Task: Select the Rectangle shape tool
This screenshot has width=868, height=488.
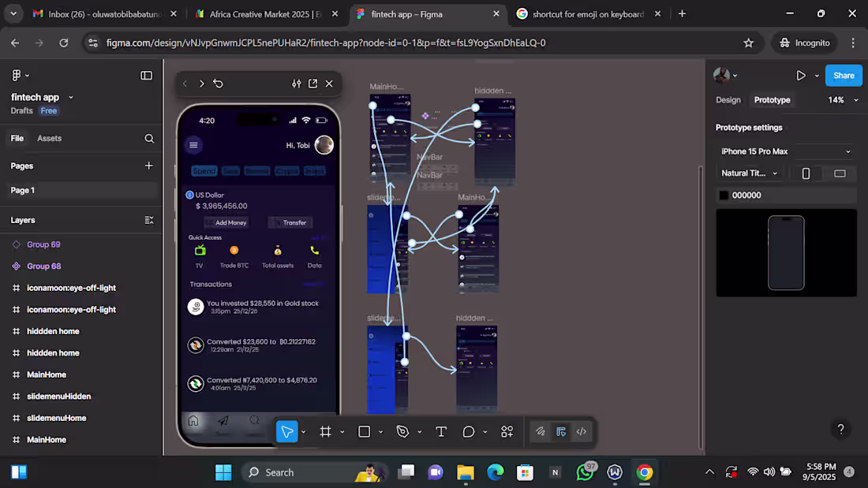Action: (x=365, y=431)
